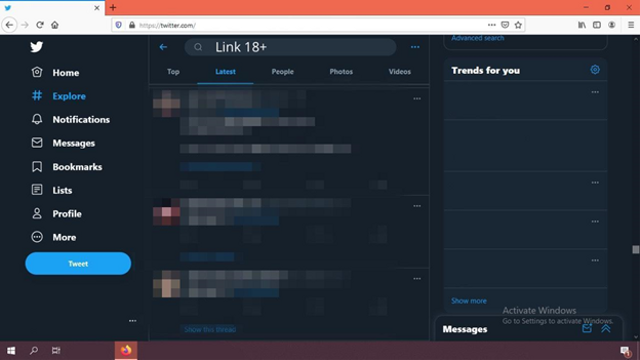Select the Latest tab
The width and height of the screenshot is (640, 360).
point(225,72)
